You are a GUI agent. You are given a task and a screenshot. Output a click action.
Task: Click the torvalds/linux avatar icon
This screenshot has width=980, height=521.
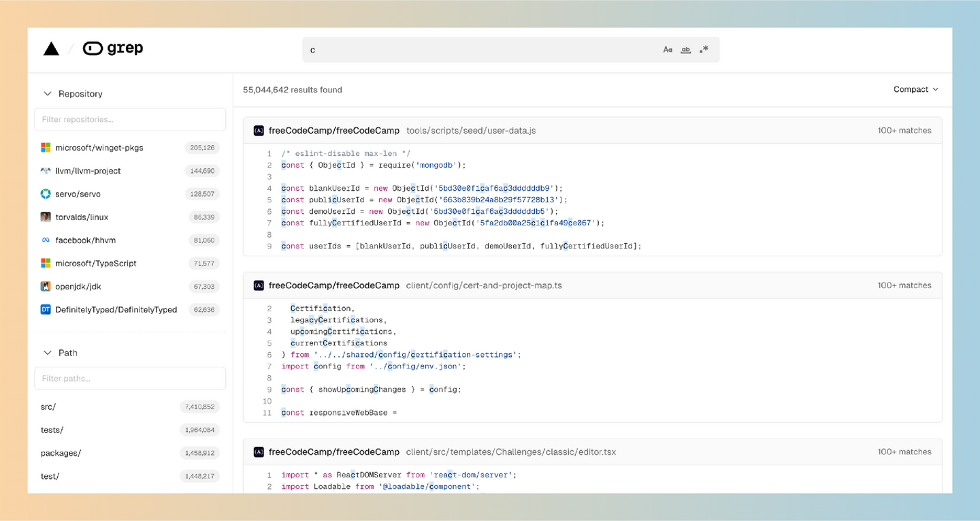pyautogui.click(x=46, y=217)
